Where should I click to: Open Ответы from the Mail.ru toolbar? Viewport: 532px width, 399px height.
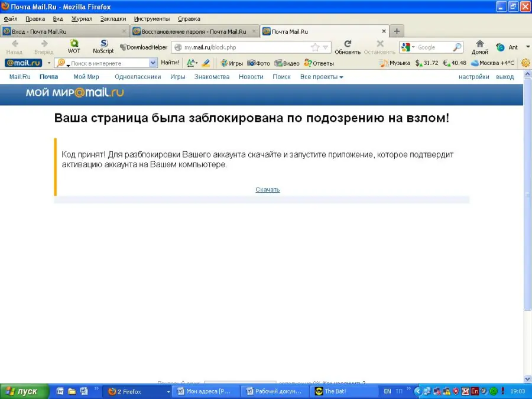[x=319, y=63]
